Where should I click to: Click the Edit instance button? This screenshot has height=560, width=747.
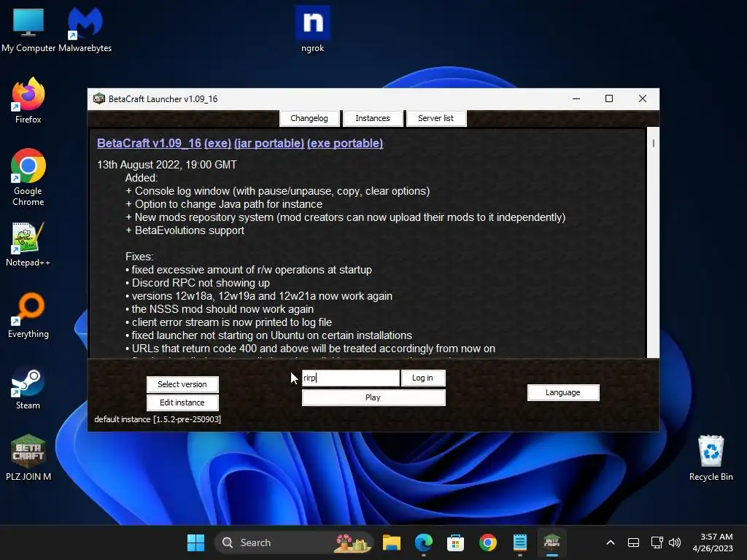pos(182,402)
